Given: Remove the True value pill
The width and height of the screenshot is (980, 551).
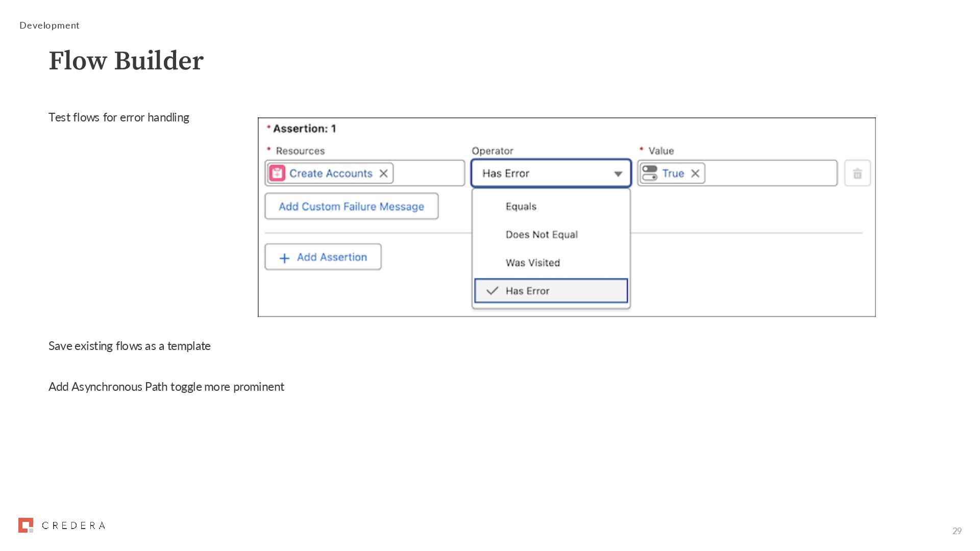Looking at the screenshot, I should pos(695,173).
